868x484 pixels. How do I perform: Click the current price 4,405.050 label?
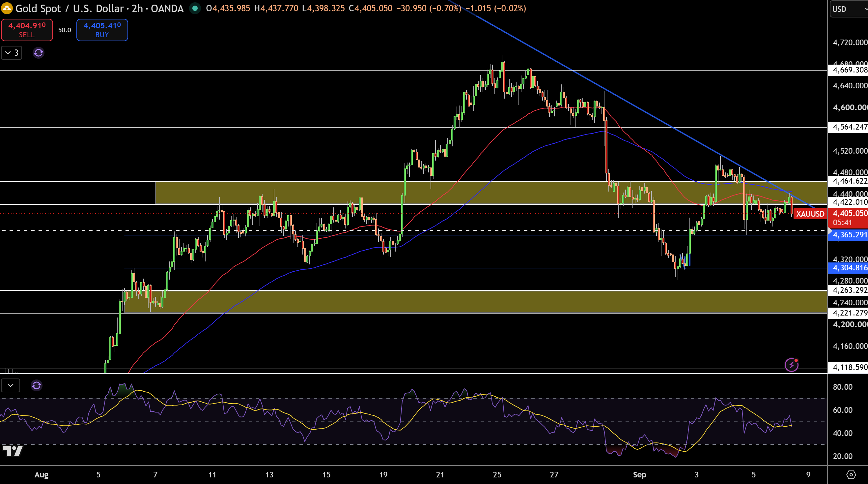[x=848, y=218]
